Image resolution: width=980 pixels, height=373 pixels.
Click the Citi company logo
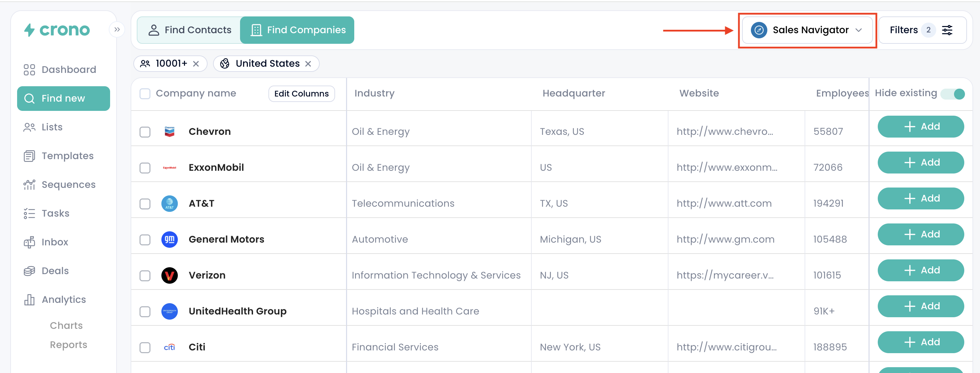[170, 347]
